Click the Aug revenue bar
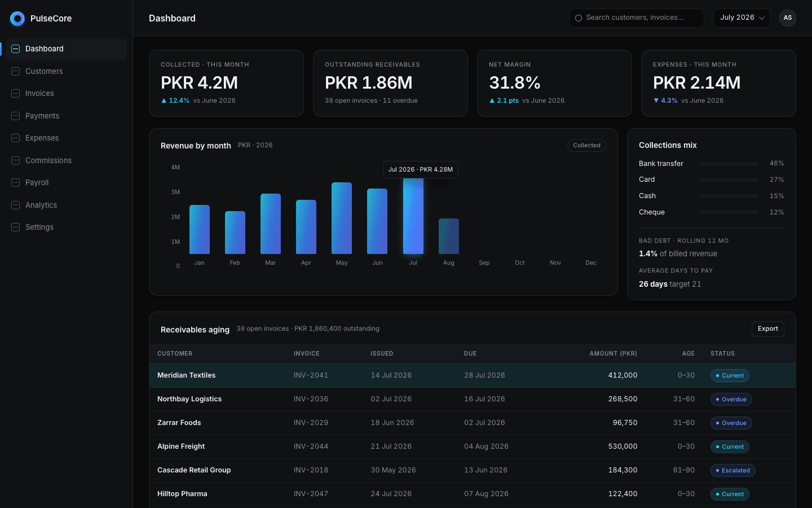Image resolution: width=812 pixels, height=508 pixels. [x=449, y=236]
